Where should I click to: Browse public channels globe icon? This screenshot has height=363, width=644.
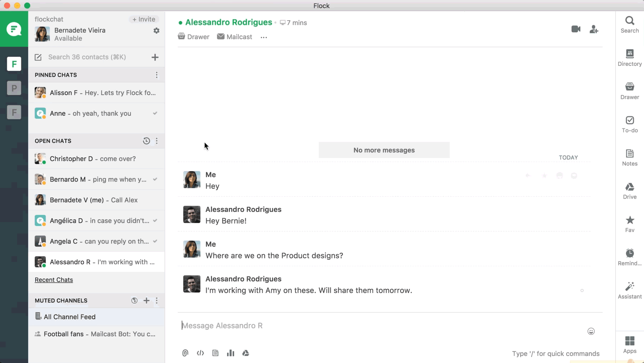134,301
